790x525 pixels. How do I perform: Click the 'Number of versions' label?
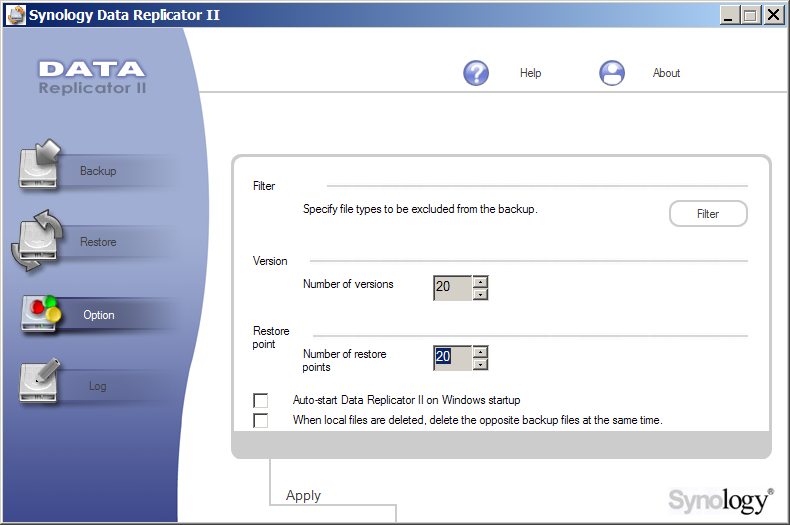pos(348,284)
